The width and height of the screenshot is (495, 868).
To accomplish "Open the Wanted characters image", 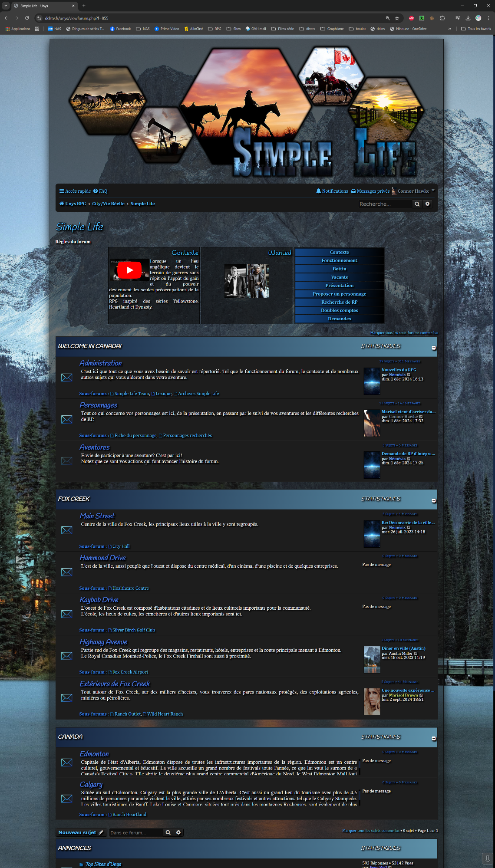I will pyautogui.click(x=247, y=281).
